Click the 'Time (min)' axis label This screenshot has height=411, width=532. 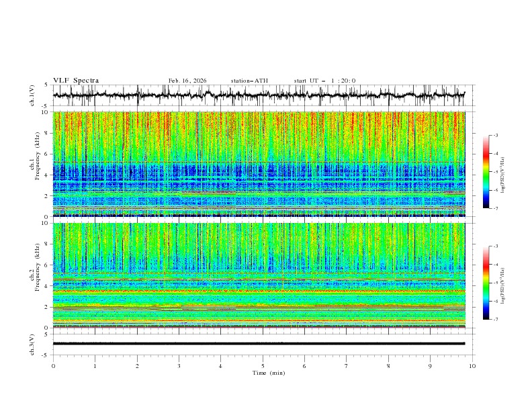269,373
